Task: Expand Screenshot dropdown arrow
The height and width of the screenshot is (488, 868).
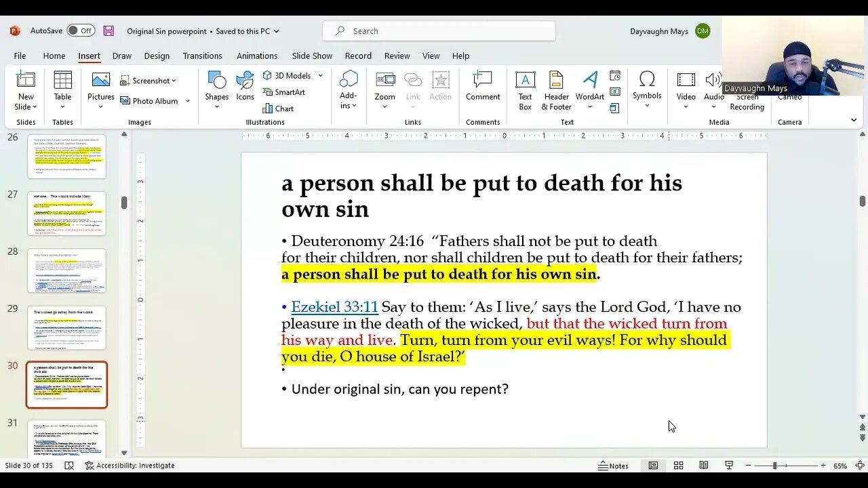Action: (174, 81)
